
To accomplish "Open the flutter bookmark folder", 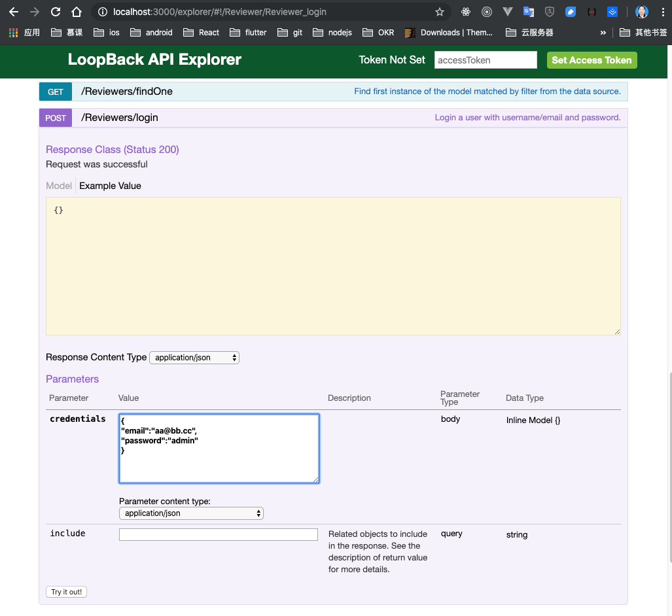I will point(248,33).
